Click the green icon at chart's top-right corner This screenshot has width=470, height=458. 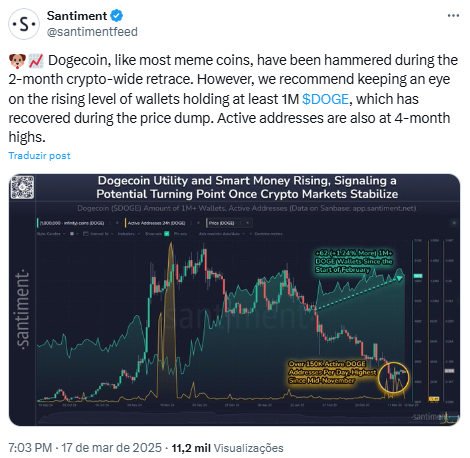pos(454,223)
